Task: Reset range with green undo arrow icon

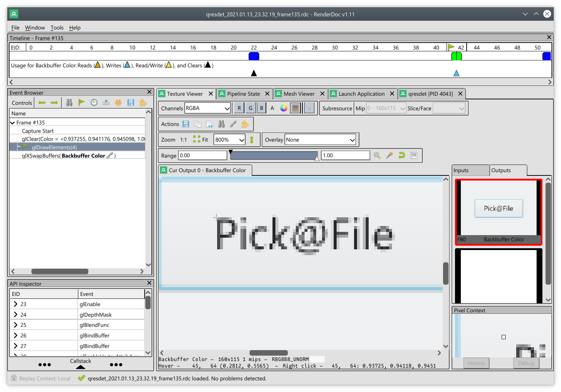Action: 401,155
